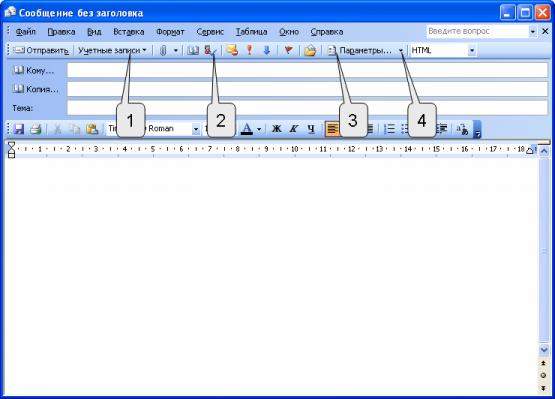Click in the message body area
The width and height of the screenshot is (555, 399).
pos(272,276)
